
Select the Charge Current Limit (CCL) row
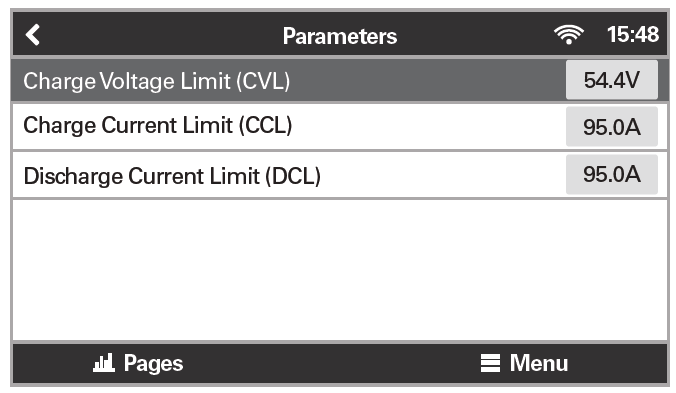pyautogui.click(x=340, y=127)
